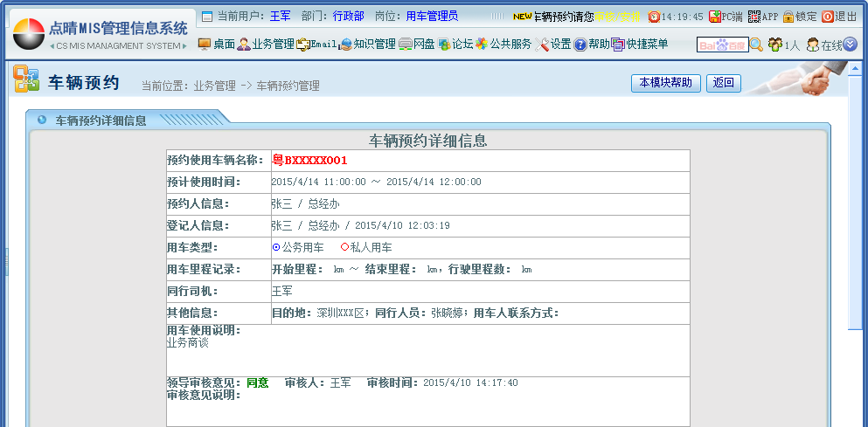Open the 网盘 network disk
Image resolution: width=868 pixels, height=427 pixels.
tap(417, 45)
